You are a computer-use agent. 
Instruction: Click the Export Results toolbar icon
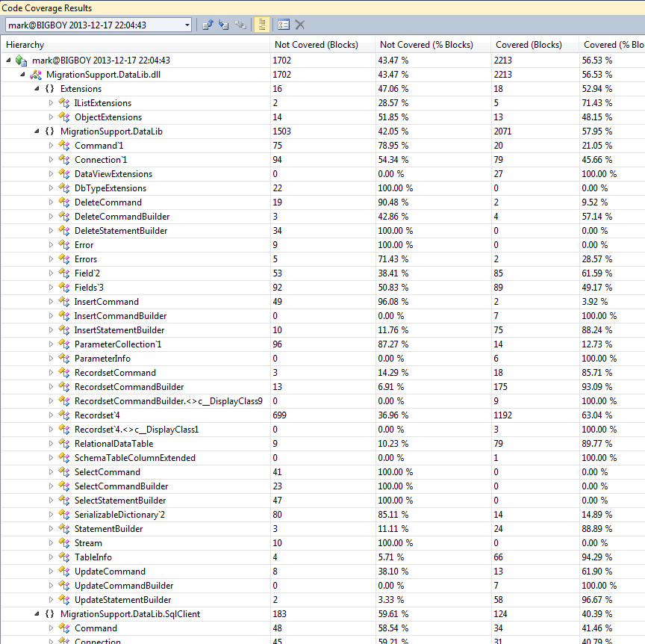click(x=208, y=25)
